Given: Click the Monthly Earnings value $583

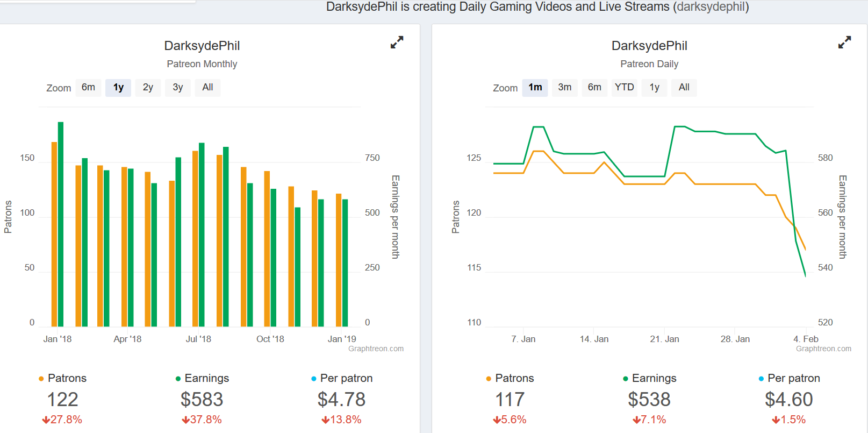Looking at the screenshot, I should tap(202, 400).
